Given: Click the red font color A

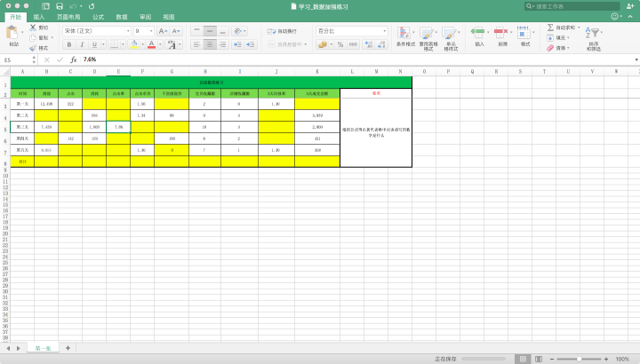Looking at the screenshot, I should pos(151,44).
